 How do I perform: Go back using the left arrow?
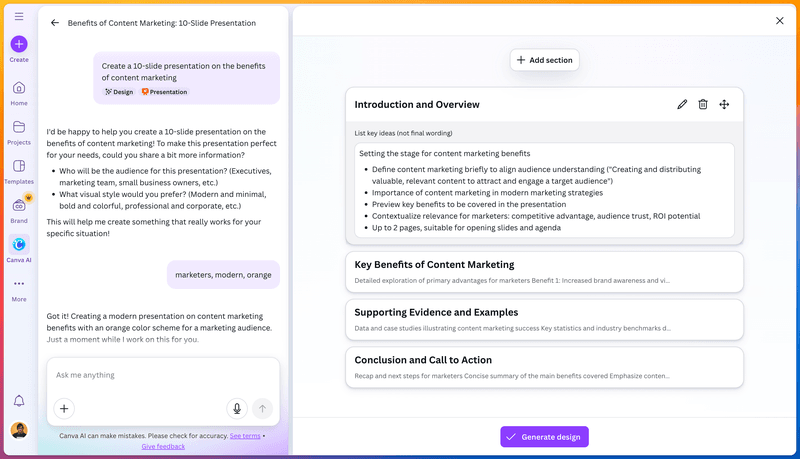click(x=55, y=23)
